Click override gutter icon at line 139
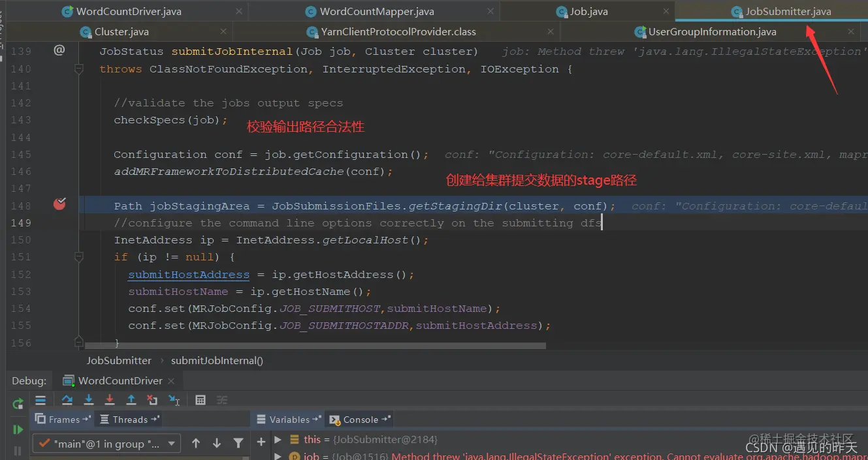868x460 pixels. tap(59, 50)
